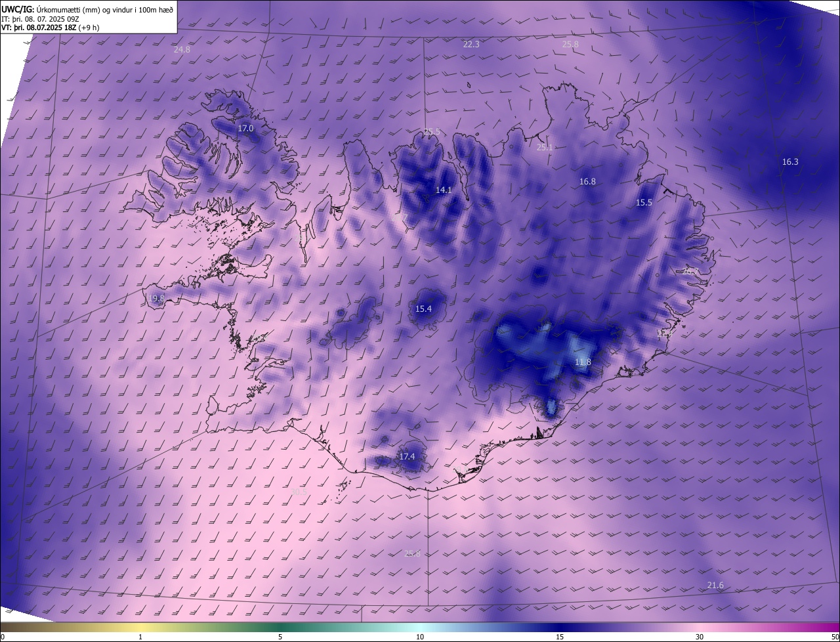Click the 16.8 value label
This screenshot has height=642, width=840.
(x=587, y=182)
